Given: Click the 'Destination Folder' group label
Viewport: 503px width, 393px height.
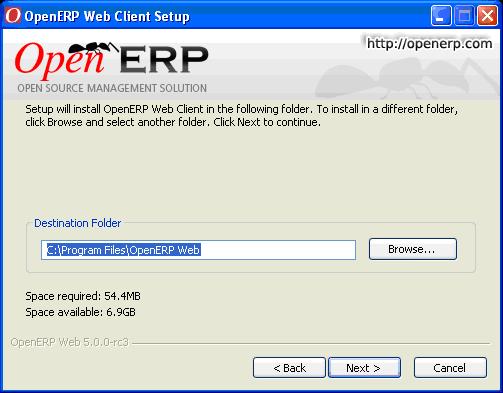Looking at the screenshot, I should point(78,223).
